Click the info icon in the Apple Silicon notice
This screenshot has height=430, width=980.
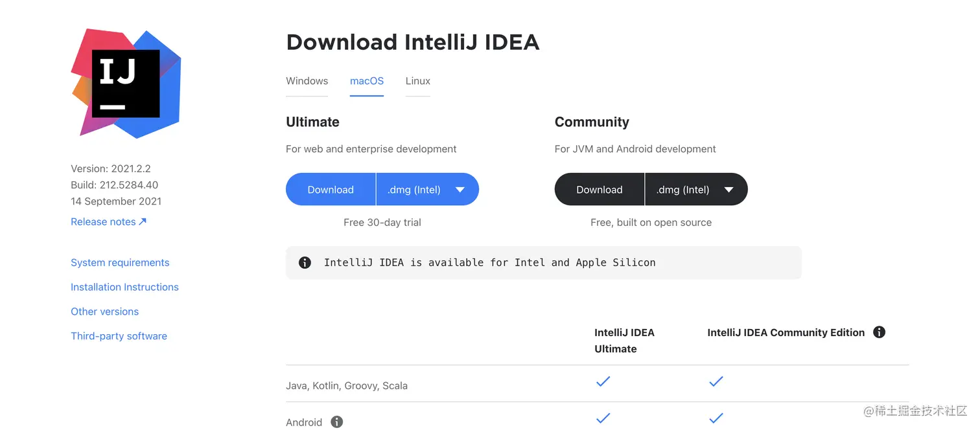pyautogui.click(x=305, y=262)
